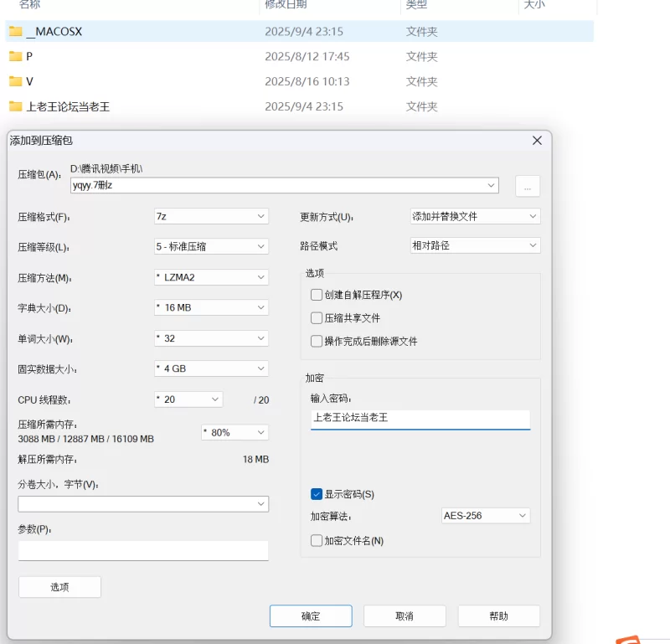Open the 字典大小 16 MB dropdown
Screen dimensions: 670x644
211,307
